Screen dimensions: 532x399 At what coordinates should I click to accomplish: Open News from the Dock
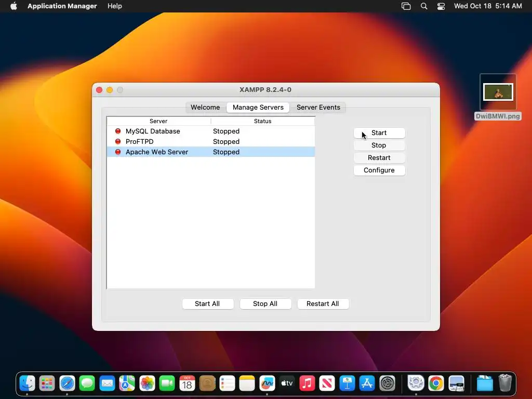(x=327, y=383)
